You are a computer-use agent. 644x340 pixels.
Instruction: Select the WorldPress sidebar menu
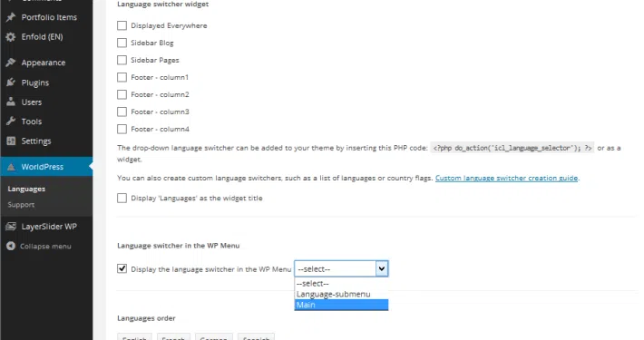[x=46, y=167]
